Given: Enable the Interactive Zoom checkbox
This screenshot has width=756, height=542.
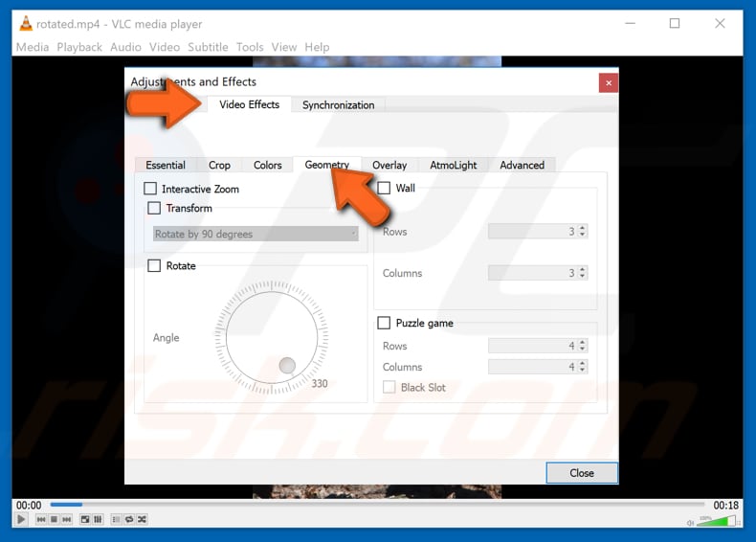Looking at the screenshot, I should (150, 189).
